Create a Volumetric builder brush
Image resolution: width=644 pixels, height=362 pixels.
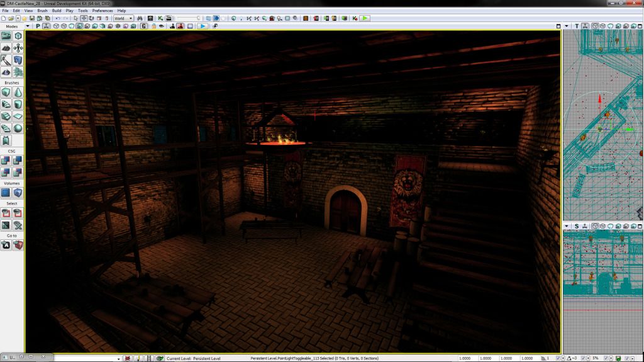pos(6,140)
